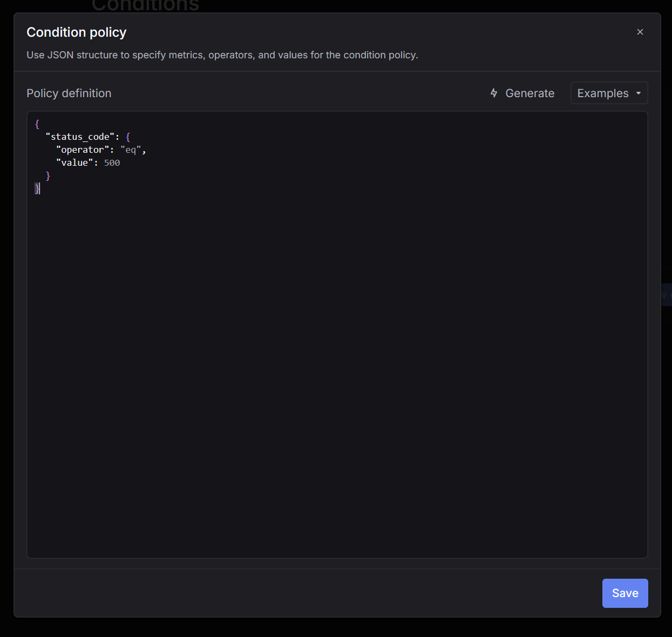The image size is (672, 637).
Task: Click the Policy definition label
Action: click(x=69, y=93)
